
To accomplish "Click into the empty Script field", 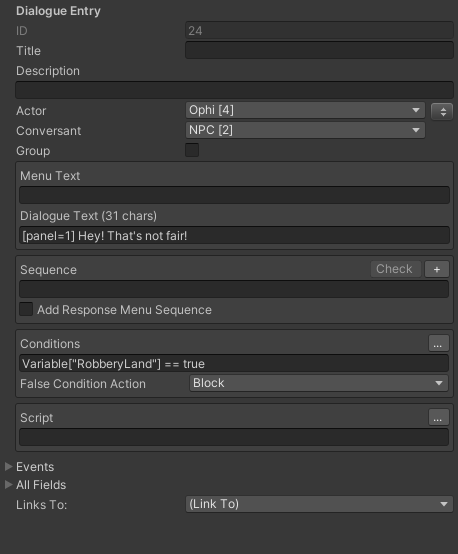I will tap(234, 437).
